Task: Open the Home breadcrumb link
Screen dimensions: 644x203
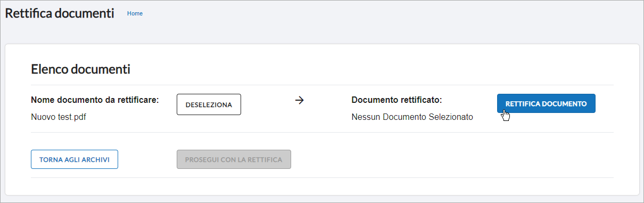Action: pyautogui.click(x=135, y=13)
